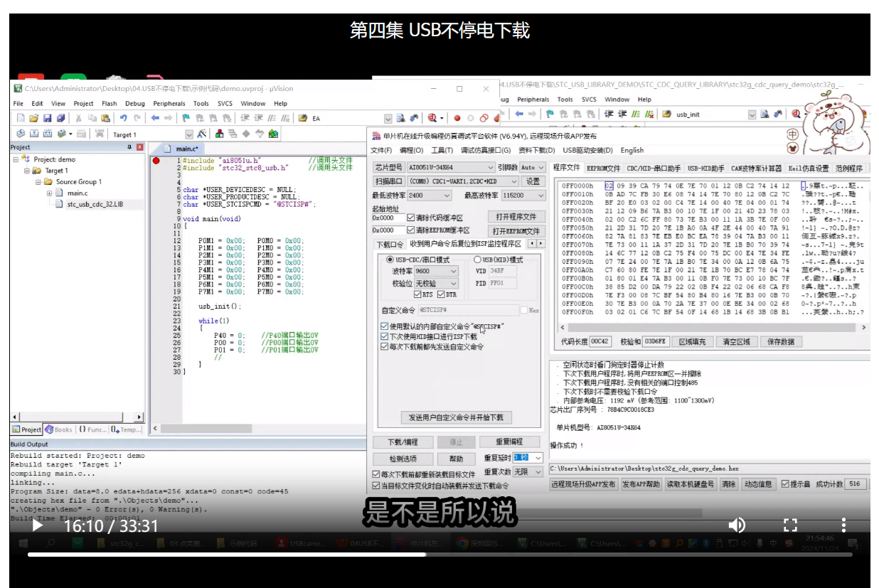
Task: Click Download to flash LOAD icon
Action: click(98, 134)
